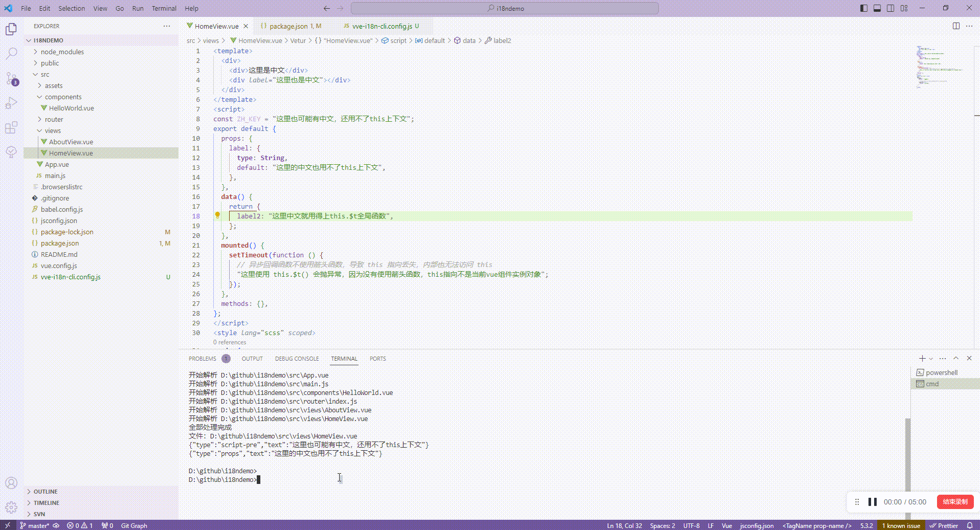Click errors and warnings status indicator
Screen dimensions: 980x530
click(x=80, y=525)
